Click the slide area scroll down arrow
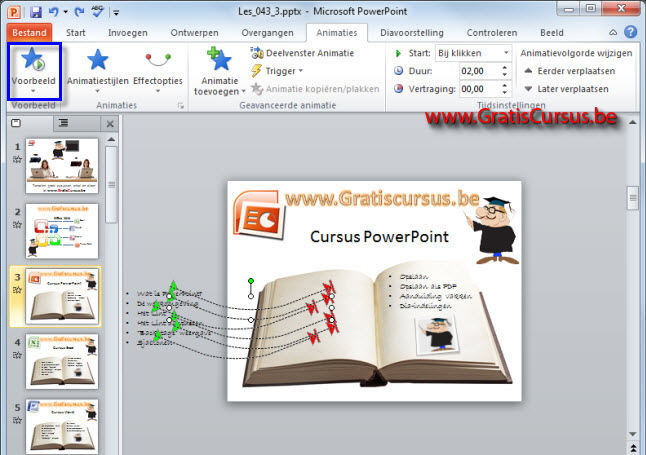646x455 pixels. click(x=632, y=434)
